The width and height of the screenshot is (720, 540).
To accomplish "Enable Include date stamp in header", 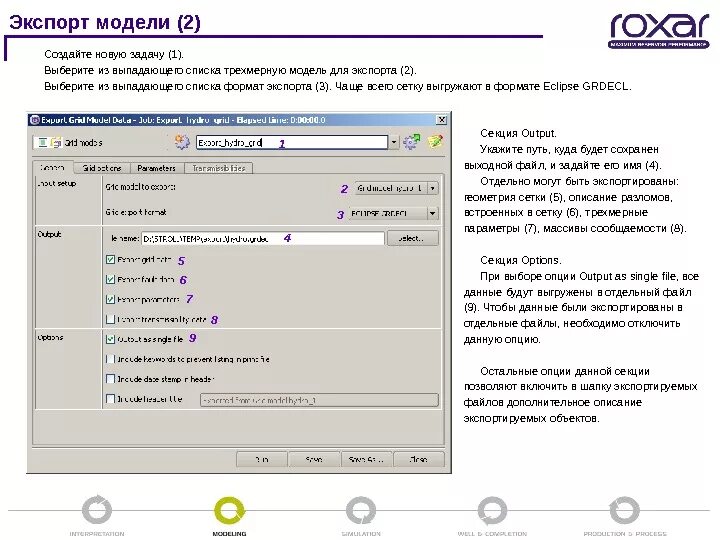I will pos(110,379).
